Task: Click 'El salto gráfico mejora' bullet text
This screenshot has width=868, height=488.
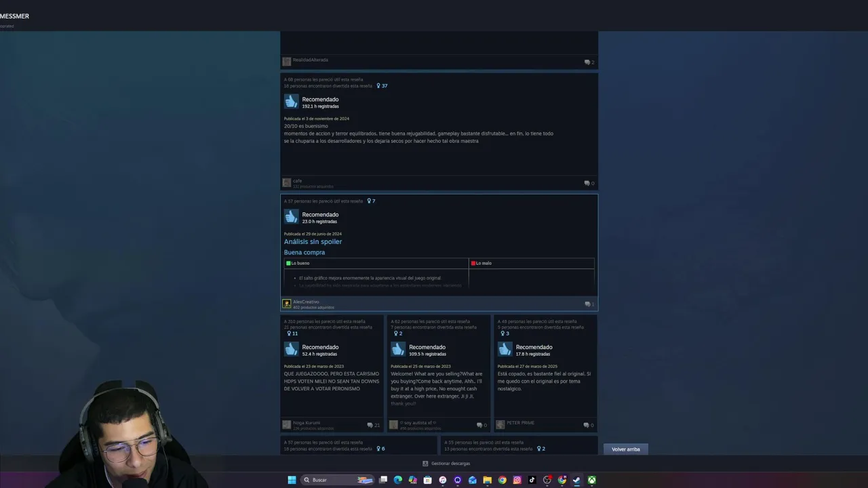Action: coord(370,278)
